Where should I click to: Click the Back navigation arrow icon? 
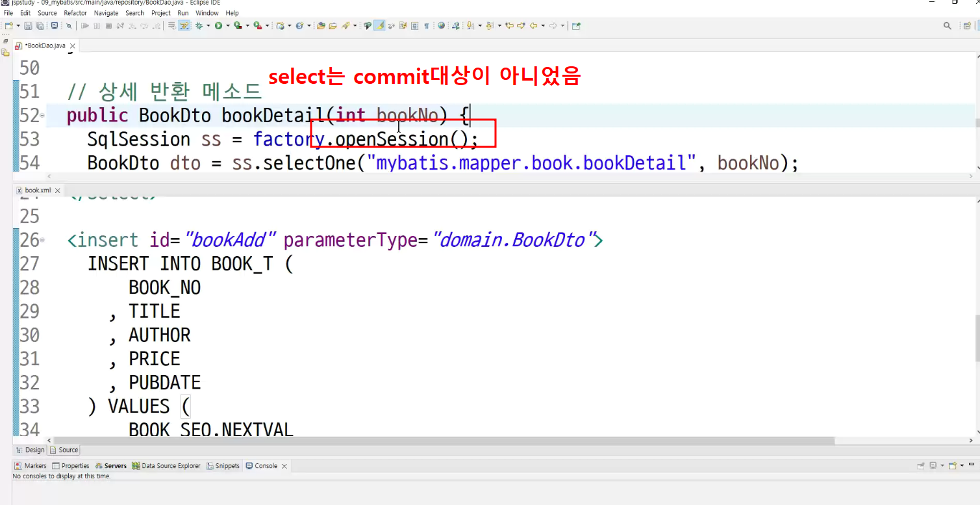point(533,26)
